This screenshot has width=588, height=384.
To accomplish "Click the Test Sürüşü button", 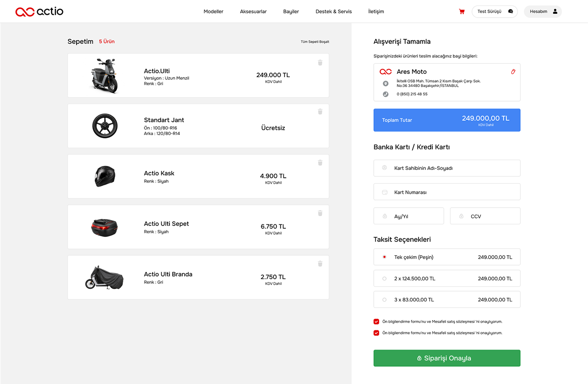I will point(495,12).
